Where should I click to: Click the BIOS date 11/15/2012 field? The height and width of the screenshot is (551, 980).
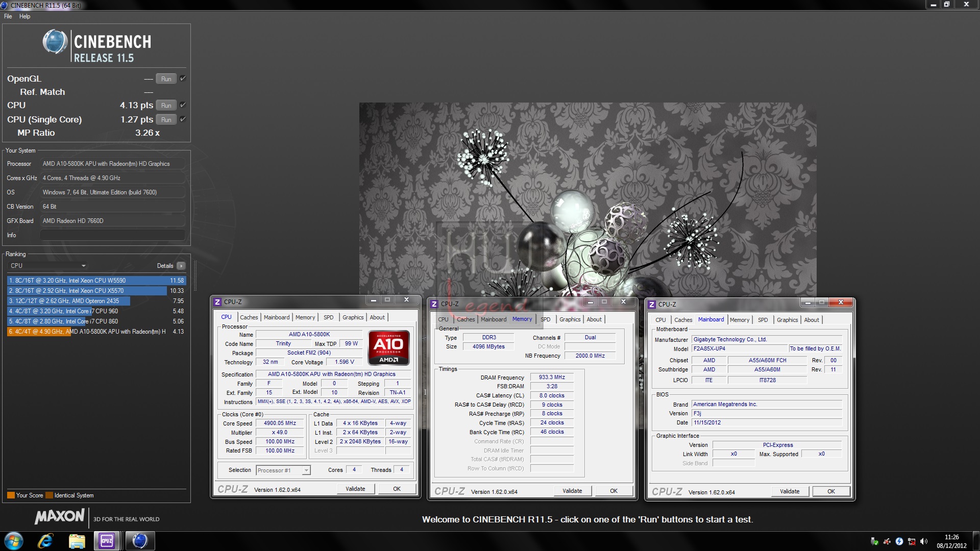click(x=767, y=423)
